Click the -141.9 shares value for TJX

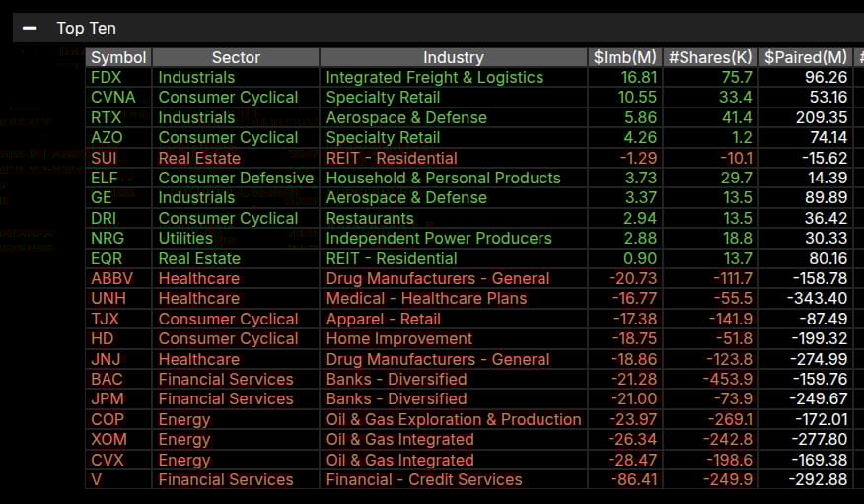710,319
